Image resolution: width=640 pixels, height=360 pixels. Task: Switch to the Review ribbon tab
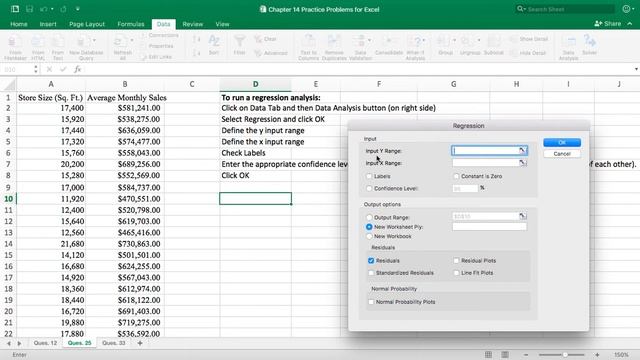193,24
